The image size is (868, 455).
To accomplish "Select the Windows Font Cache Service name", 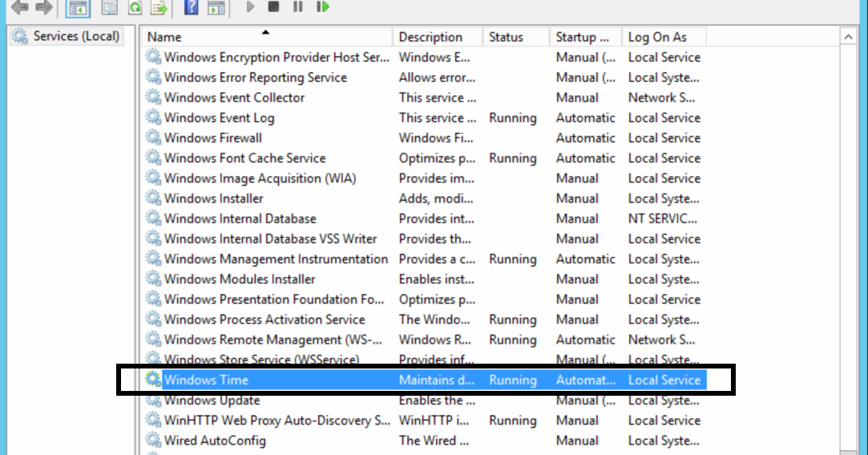I will point(244,158).
